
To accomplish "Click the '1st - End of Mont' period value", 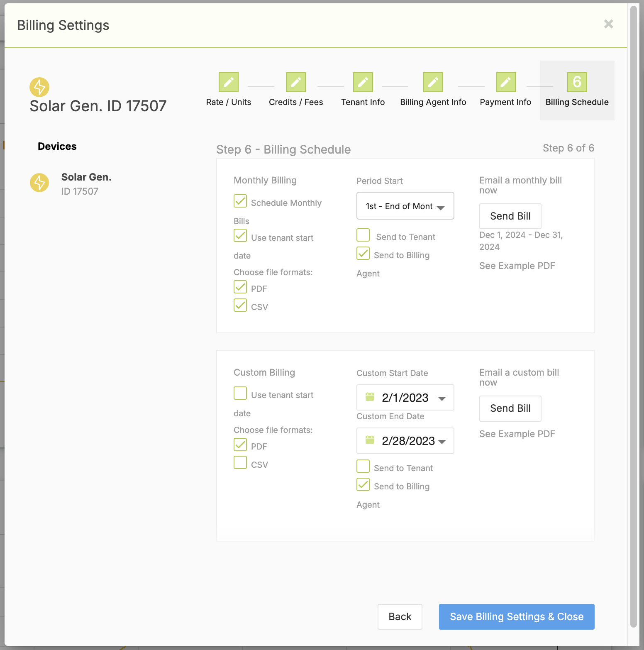I will [x=399, y=206].
